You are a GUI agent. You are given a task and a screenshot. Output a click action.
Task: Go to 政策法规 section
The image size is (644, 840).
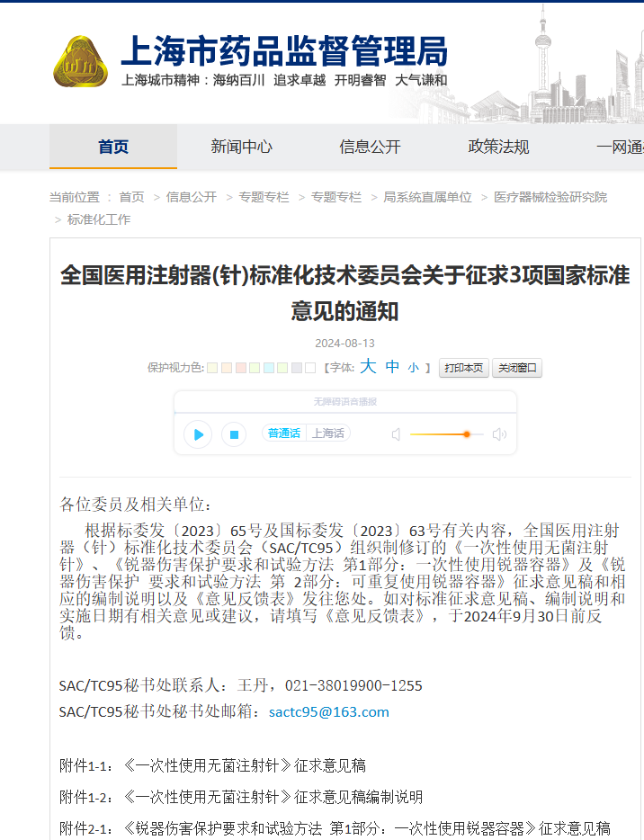[x=498, y=147]
